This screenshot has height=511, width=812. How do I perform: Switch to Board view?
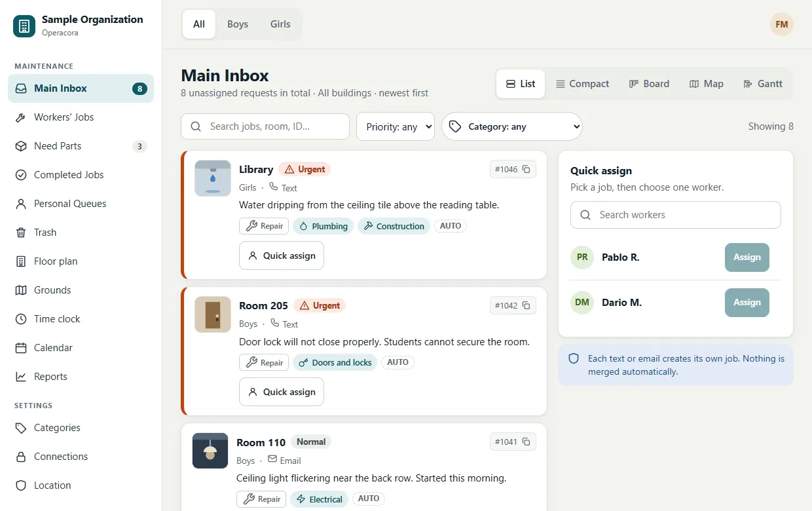(x=649, y=84)
